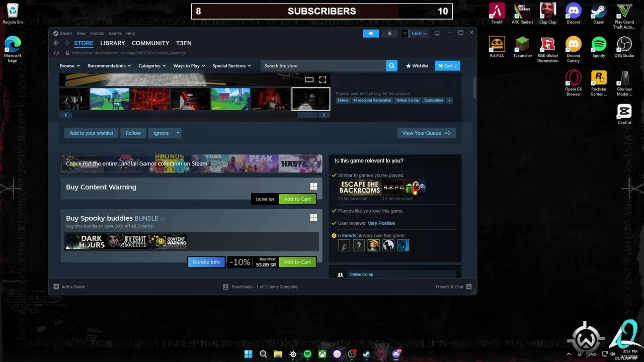Screen dimensions: 644x362
Task: Expand the Recommendations dropdown
Action: pos(109,66)
